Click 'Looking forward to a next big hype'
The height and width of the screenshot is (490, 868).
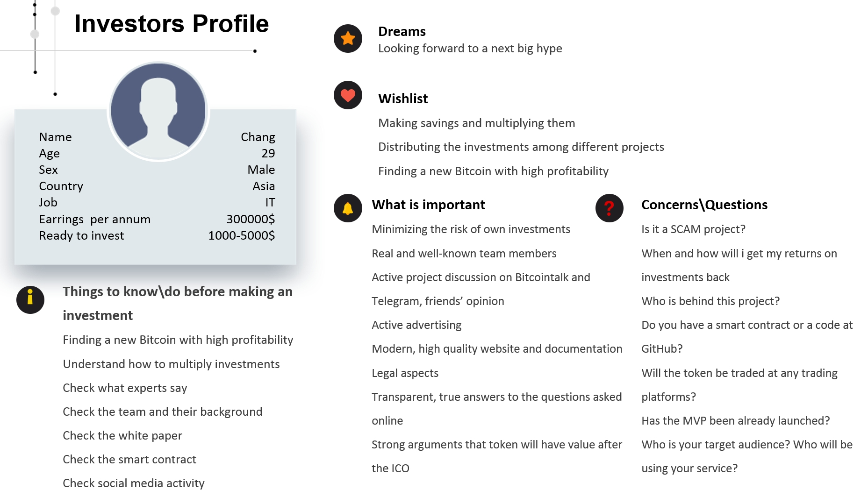(470, 49)
